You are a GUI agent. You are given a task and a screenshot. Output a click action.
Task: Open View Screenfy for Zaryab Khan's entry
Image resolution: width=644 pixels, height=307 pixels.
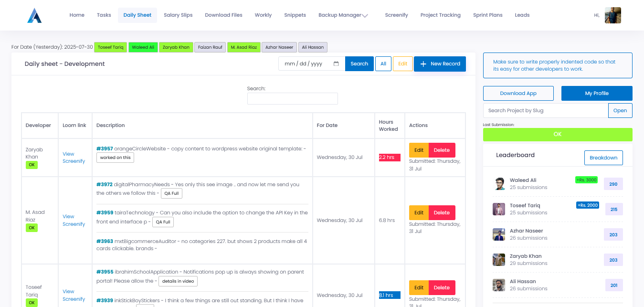(x=74, y=158)
